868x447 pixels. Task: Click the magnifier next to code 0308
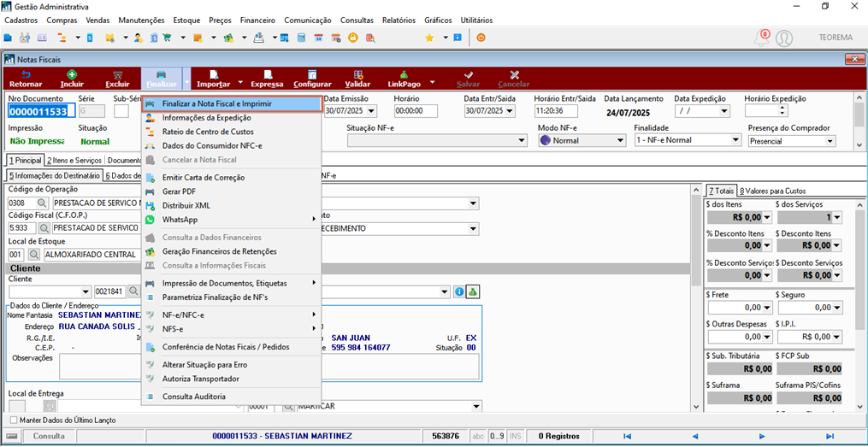(x=43, y=203)
